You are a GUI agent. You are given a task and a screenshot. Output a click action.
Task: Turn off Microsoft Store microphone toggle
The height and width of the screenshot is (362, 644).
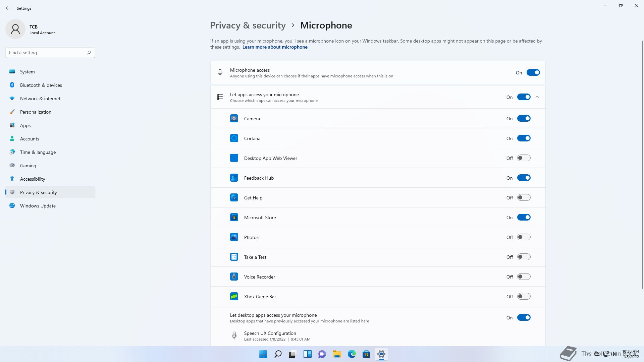click(524, 217)
